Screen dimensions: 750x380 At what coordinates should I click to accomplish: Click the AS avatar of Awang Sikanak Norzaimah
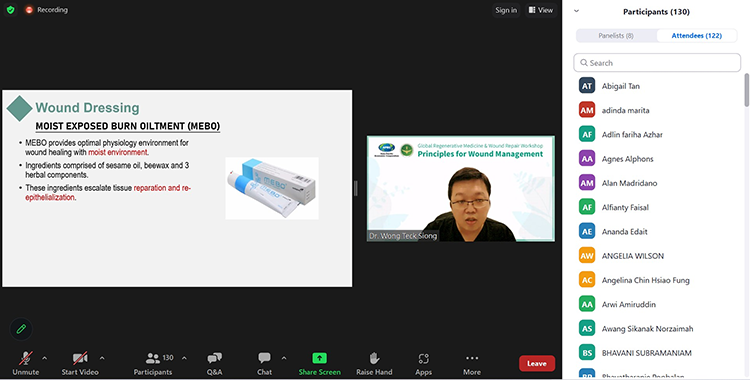point(587,328)
